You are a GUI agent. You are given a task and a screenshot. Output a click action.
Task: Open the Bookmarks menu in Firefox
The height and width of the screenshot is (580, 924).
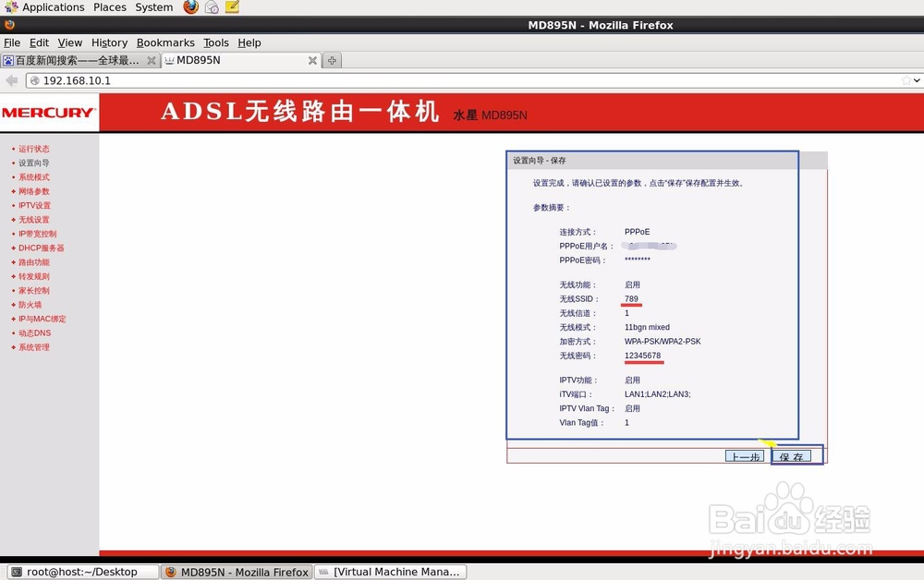[165, 42]
